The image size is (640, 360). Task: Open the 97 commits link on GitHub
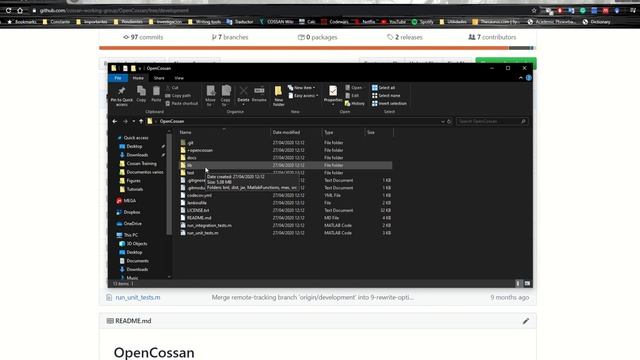point(143,37)
